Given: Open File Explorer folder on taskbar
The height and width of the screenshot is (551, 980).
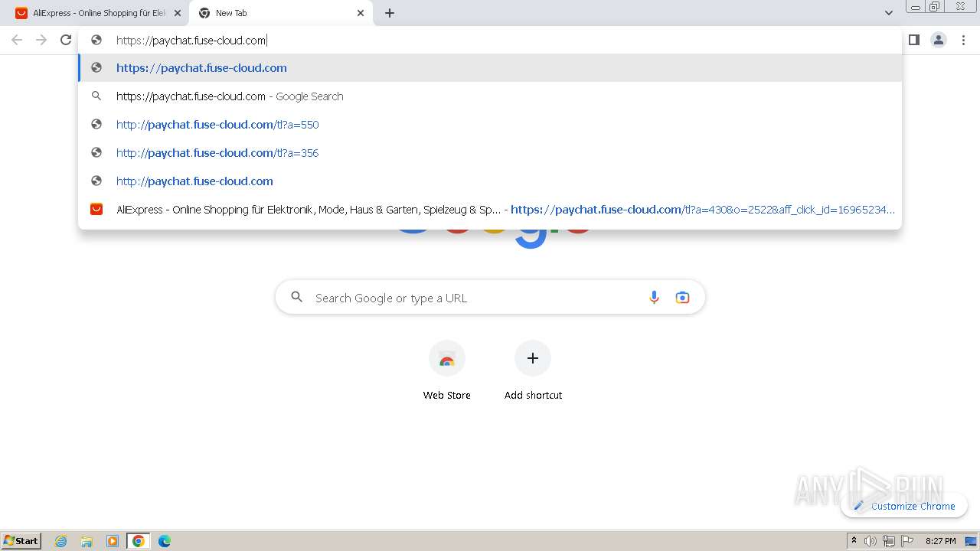Looking at the screenshot, I should pyautogui.click(x=87, y=541).
